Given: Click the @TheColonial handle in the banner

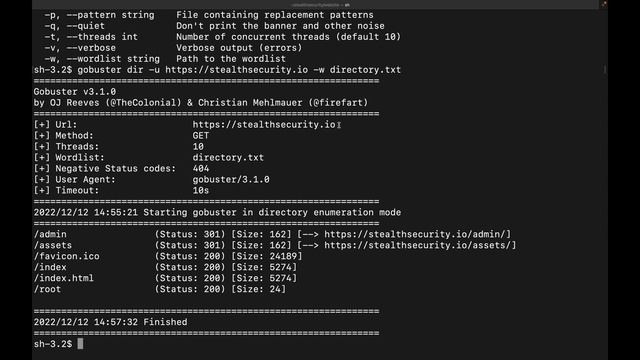Looking at the screenshot, I should 143,103.
